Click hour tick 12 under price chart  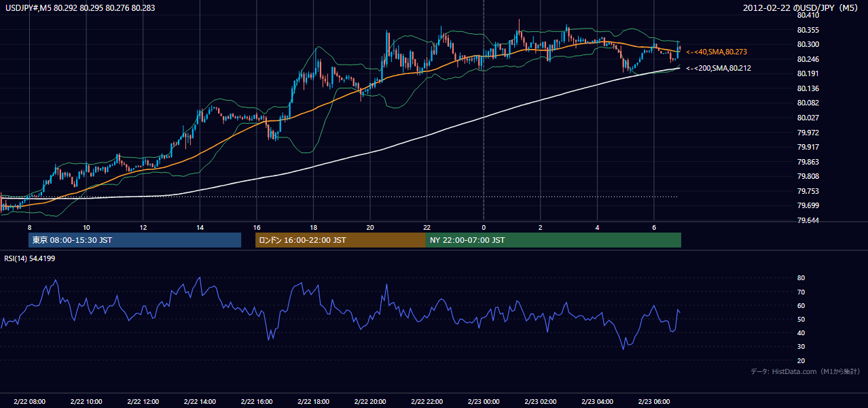143,227
